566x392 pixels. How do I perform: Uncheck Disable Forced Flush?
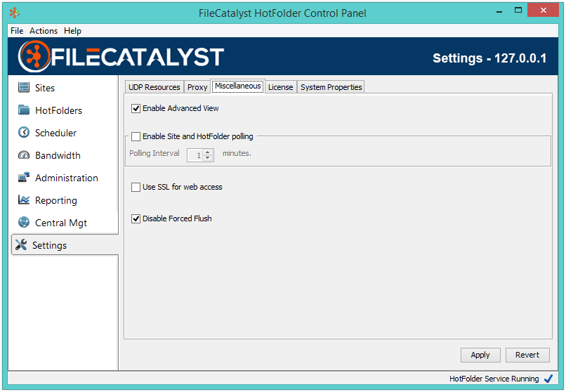coord(136,218)
